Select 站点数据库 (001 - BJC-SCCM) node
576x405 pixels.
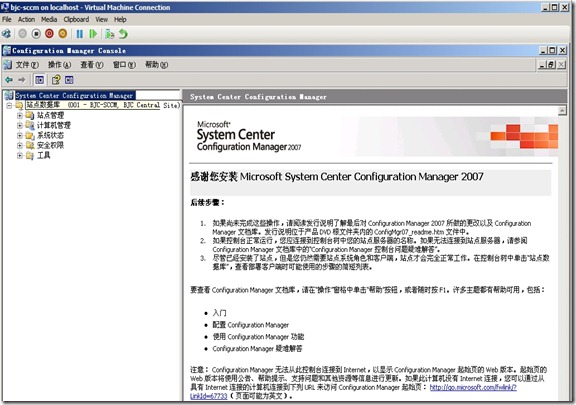(x=103, y=105)
